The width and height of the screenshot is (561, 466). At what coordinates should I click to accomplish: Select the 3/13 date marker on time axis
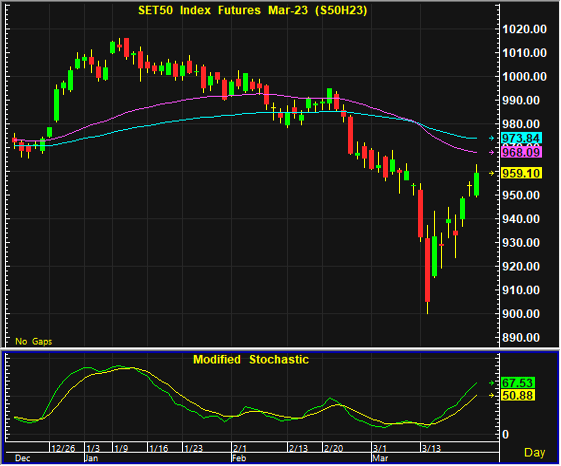431,448
